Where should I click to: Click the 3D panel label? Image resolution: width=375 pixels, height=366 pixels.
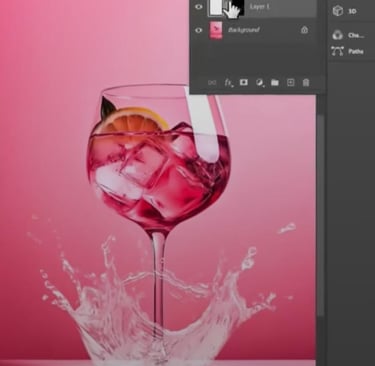click(x=352, y=11)
